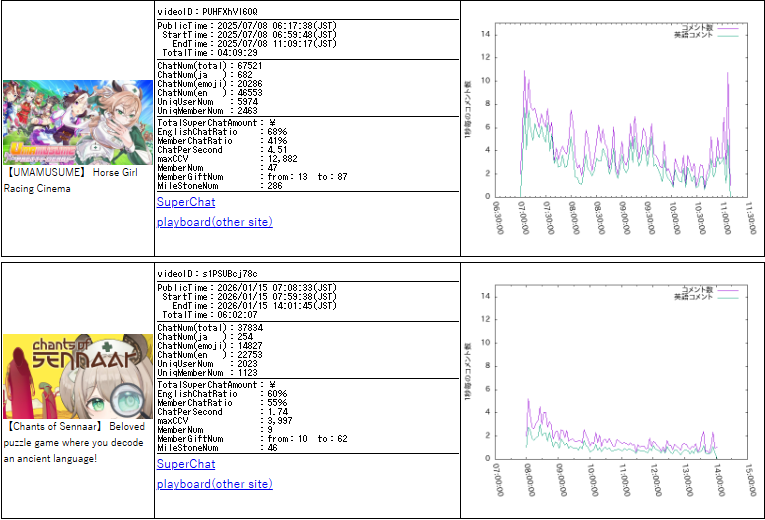The height and width of the screenshot is (520, 765).
Task: Click the '【Chants of Sennaar】 Beloved puzzle game' title
Action: click(74, 442)
